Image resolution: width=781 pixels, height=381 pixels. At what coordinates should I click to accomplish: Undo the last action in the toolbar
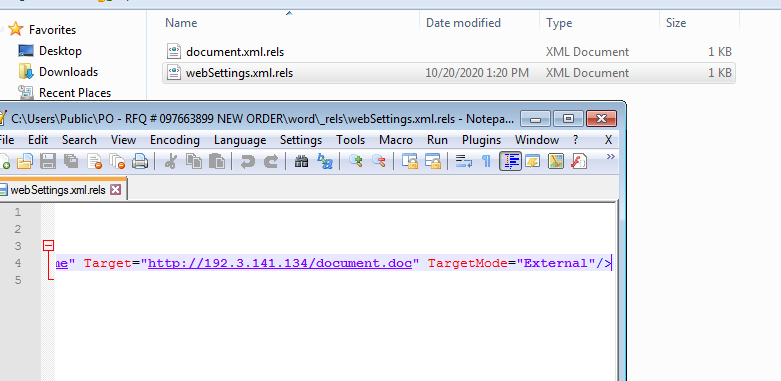pyautogui.click(x=248, y=161)
